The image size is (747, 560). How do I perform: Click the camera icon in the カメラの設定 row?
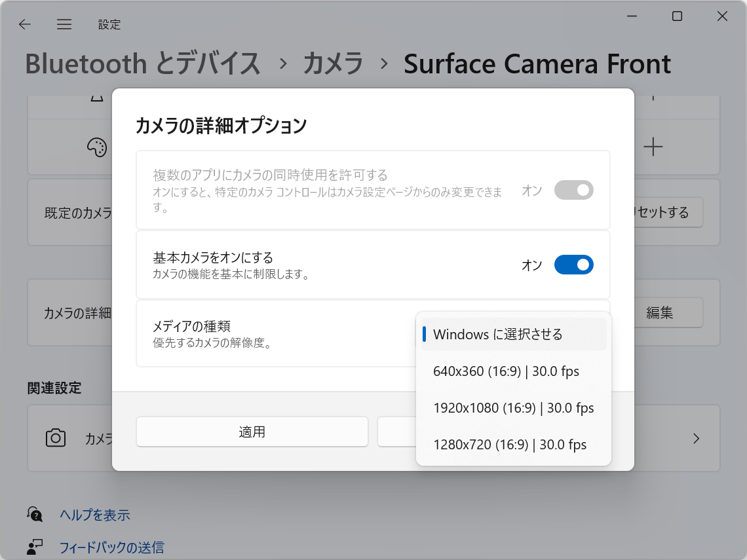pyautogui.click(x=56, y=438)
